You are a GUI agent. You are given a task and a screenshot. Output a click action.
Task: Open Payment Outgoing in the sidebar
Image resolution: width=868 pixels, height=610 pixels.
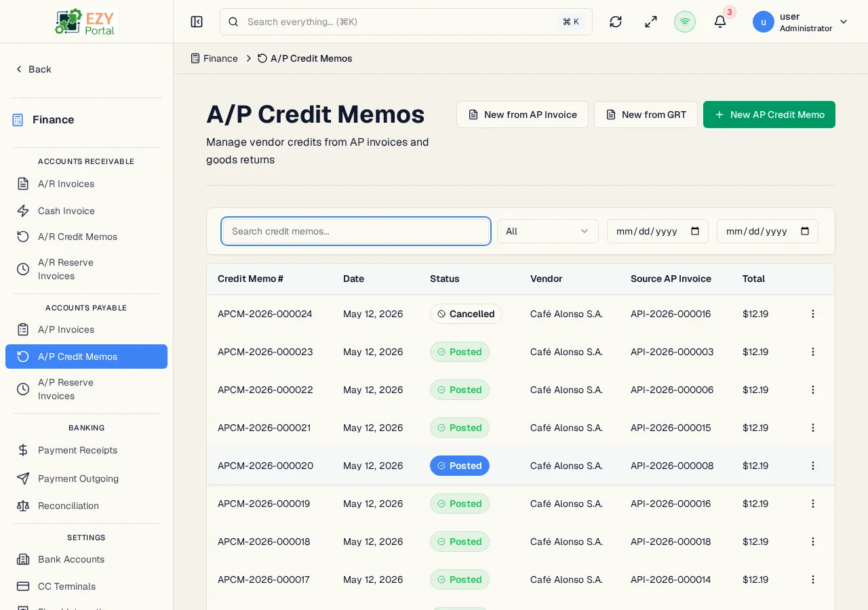click(86, 479)
